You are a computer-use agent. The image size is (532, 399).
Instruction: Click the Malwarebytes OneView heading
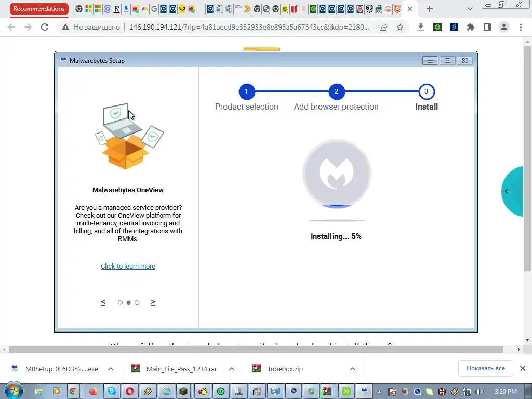coord(128,190)
